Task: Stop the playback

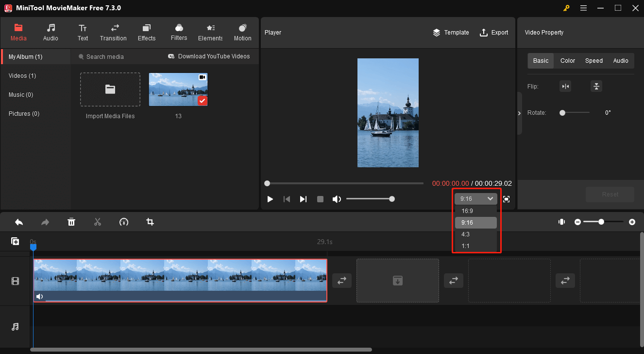Action: [x=320, y=199]
